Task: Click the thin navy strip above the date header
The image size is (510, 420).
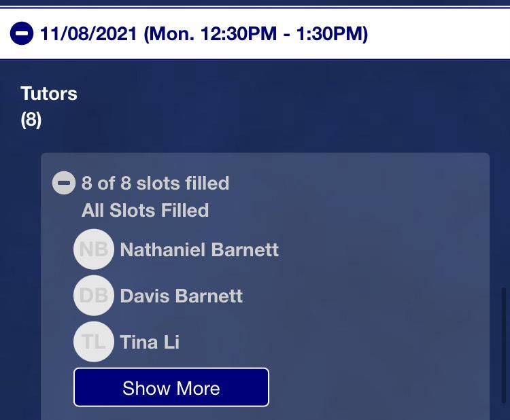Action: click(x=255, y=3)
